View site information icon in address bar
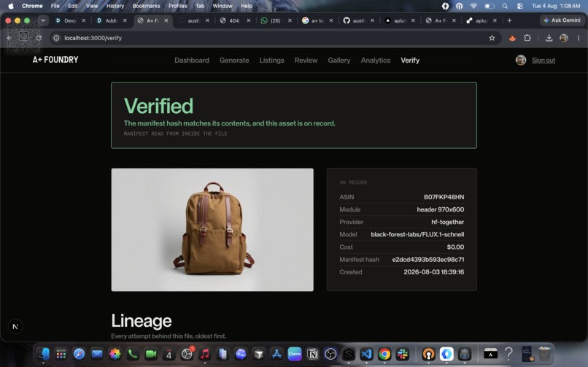The image size is (588, 367). click(x=56, y=38)
